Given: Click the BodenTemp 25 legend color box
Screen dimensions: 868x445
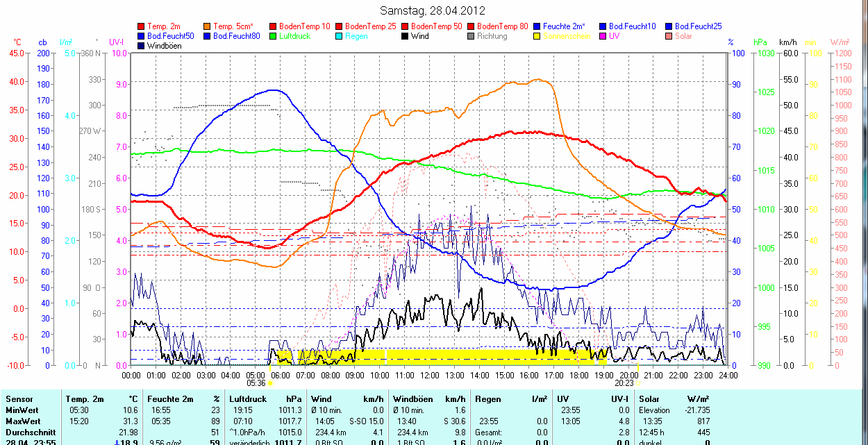Looking at the screenshot, I should point(340,26).
